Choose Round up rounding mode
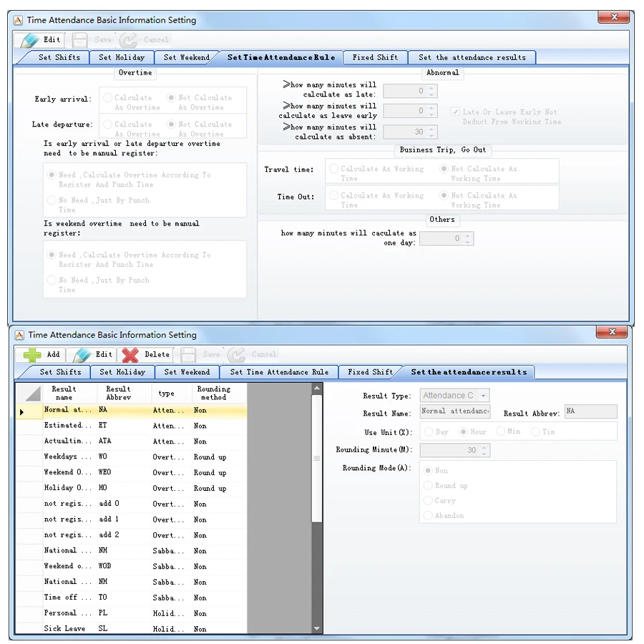This screenshot has width=644, height=644. click(x=428, y=486)
